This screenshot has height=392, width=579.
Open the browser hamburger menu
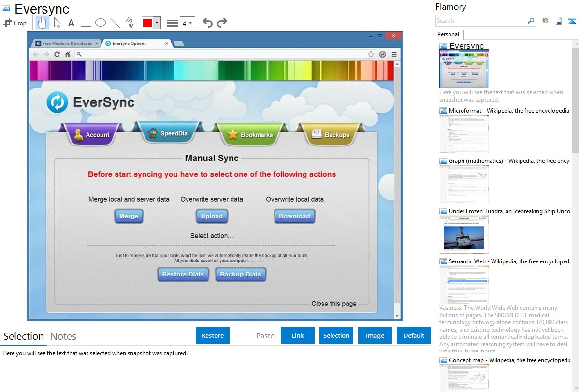pyautogui.click(x=394, y=54)
